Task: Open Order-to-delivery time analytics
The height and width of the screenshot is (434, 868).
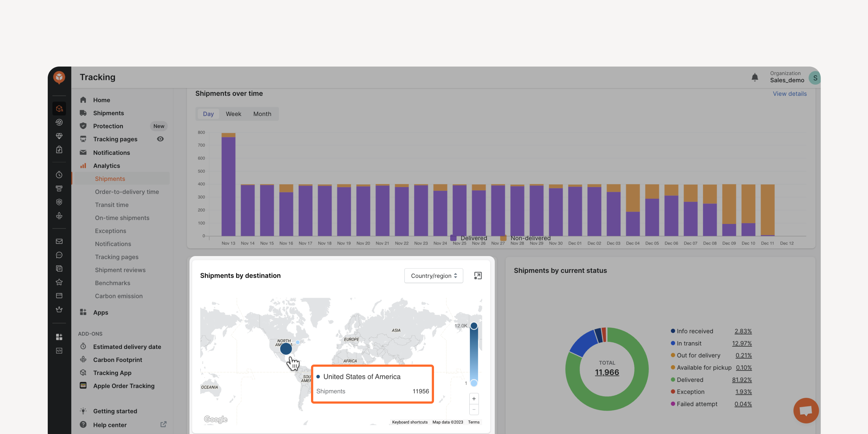Action: point(127,192)
